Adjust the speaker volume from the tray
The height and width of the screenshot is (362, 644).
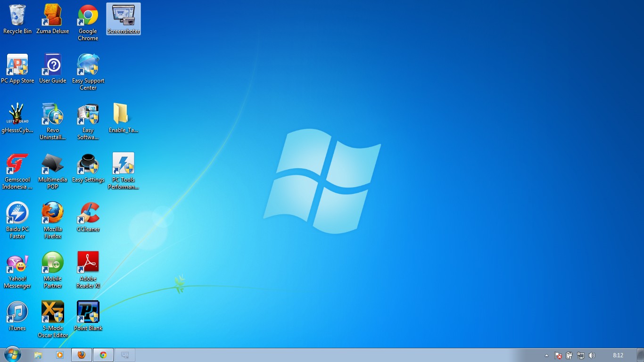pos(591,355)
